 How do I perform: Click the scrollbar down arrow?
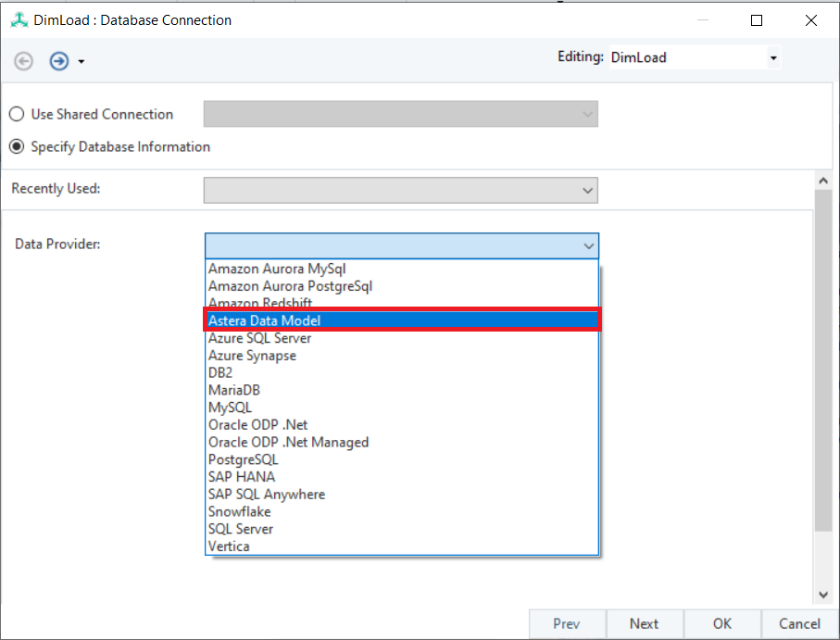coord(822,595)
